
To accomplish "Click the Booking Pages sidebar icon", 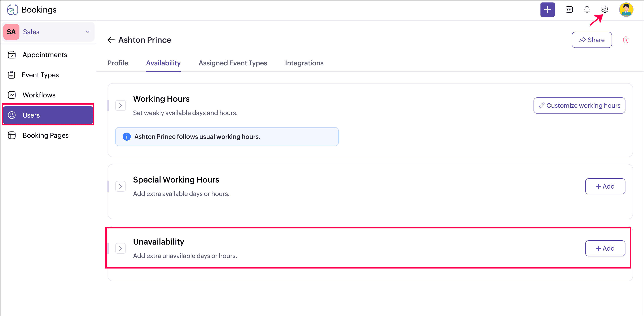I will tap(12, 135).
